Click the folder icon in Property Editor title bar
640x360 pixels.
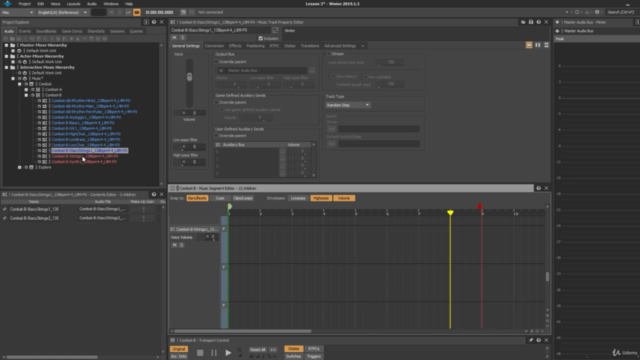(523, 22)
